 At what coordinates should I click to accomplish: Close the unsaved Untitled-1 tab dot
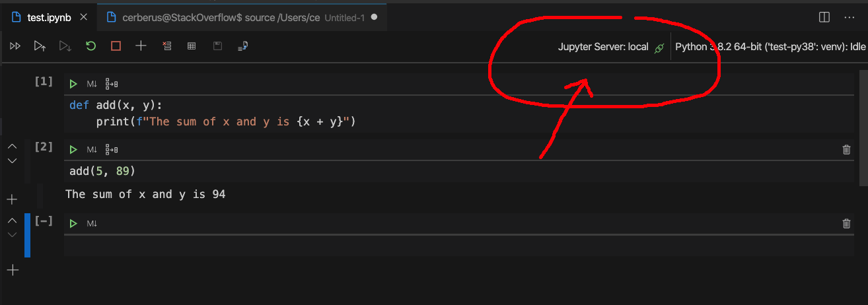click(375, 18)
